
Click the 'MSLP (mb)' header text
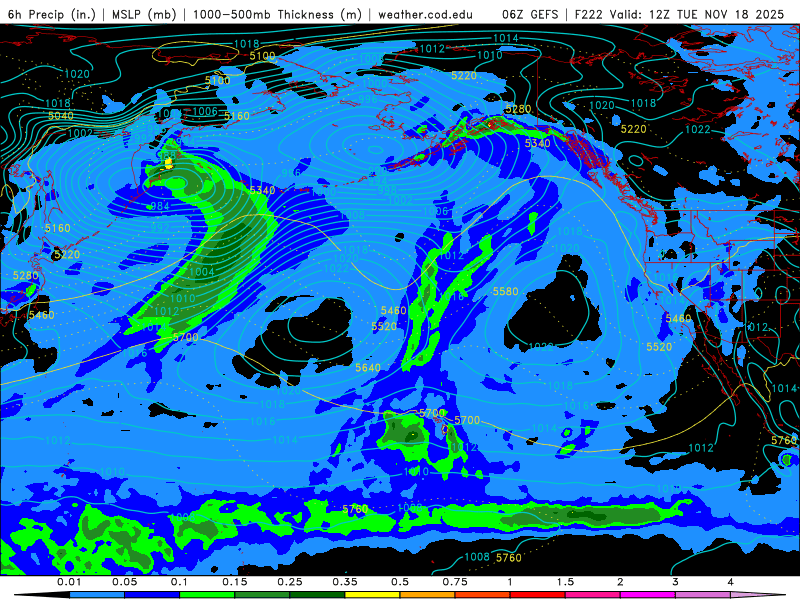144,14
